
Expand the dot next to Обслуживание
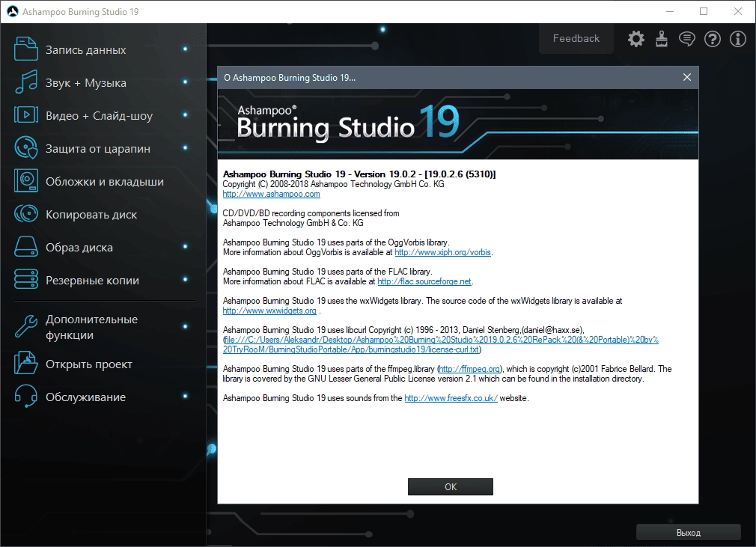click(185, 396)
